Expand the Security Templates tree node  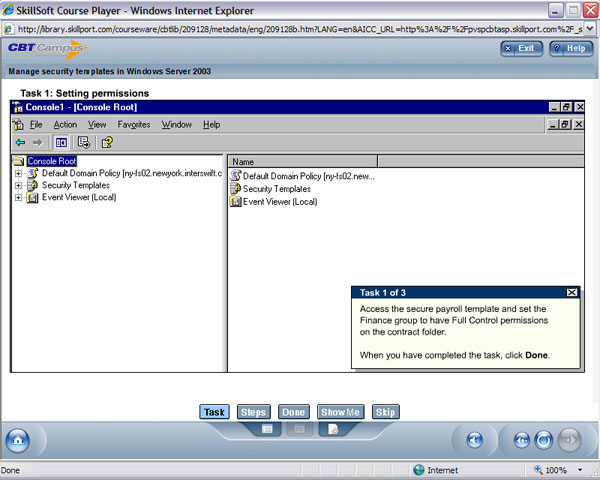click(x=18, y=185)
